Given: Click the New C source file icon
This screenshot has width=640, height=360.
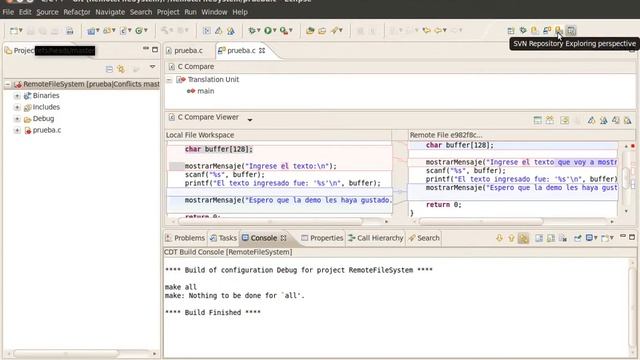Looking at the screenshot, I should click(123, 31).
